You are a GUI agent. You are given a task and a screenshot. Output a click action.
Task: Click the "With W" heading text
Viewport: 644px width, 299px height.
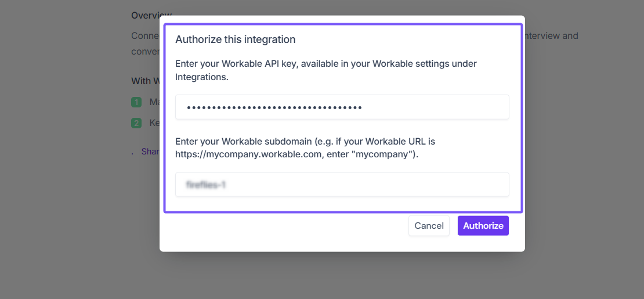145,81
